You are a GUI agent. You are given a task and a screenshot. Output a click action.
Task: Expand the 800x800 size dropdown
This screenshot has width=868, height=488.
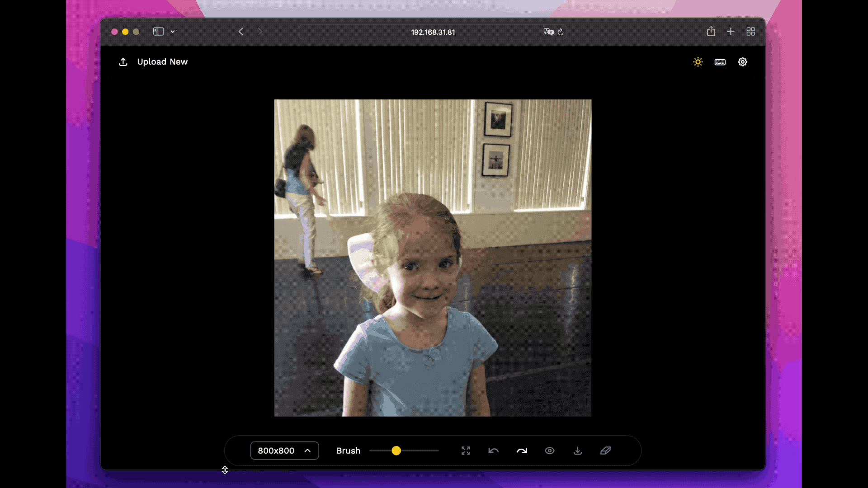pyautogui.click(x=284, y=450)
